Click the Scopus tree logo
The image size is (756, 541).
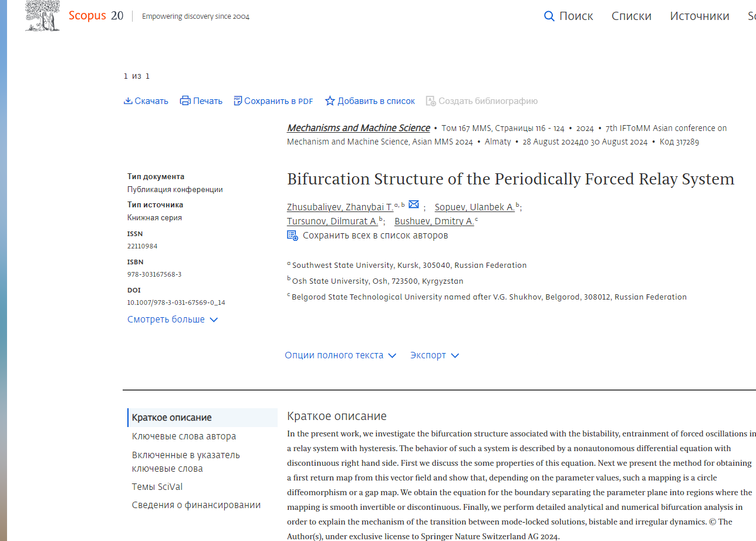pos(42,15)
